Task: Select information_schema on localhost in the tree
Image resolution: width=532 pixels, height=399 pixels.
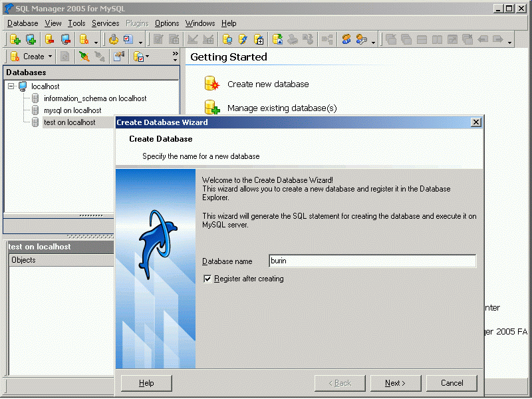Action: pyautogui.click(x=95, y=98)
